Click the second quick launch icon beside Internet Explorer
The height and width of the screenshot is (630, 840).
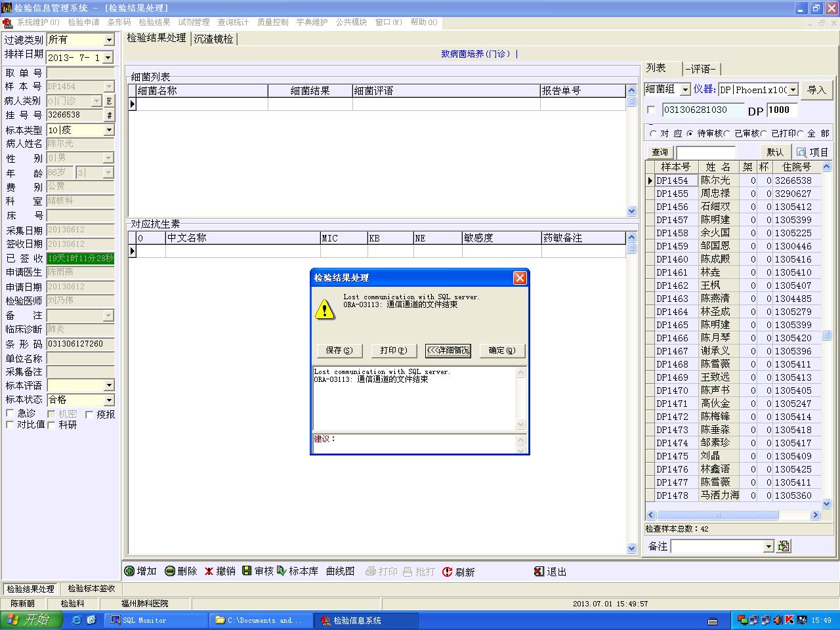coord(91,619)
